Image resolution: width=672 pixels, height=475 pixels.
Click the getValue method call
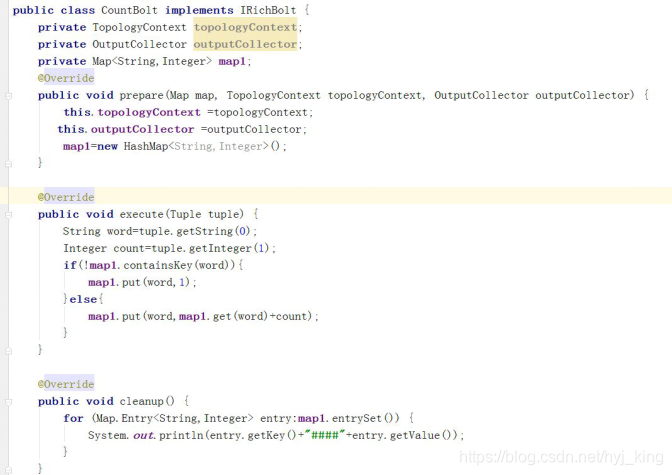pos(415,436)
